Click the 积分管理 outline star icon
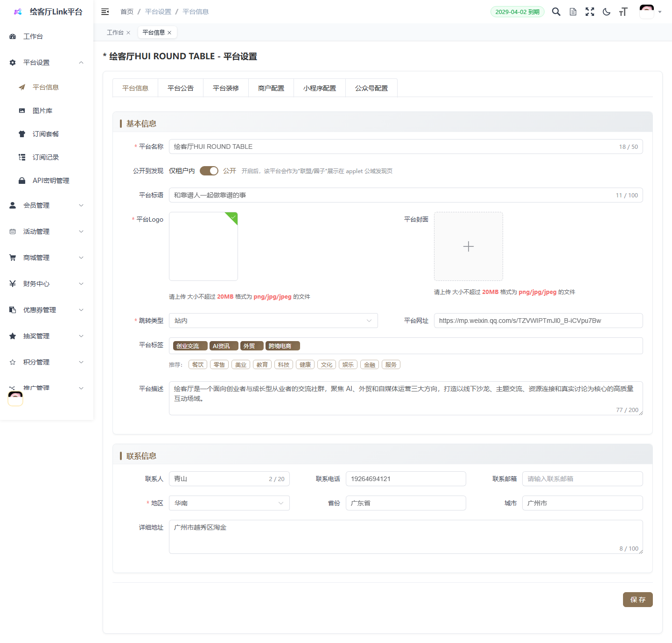Image resolution: width=672 pixels, height=643 pixels. 13,362
